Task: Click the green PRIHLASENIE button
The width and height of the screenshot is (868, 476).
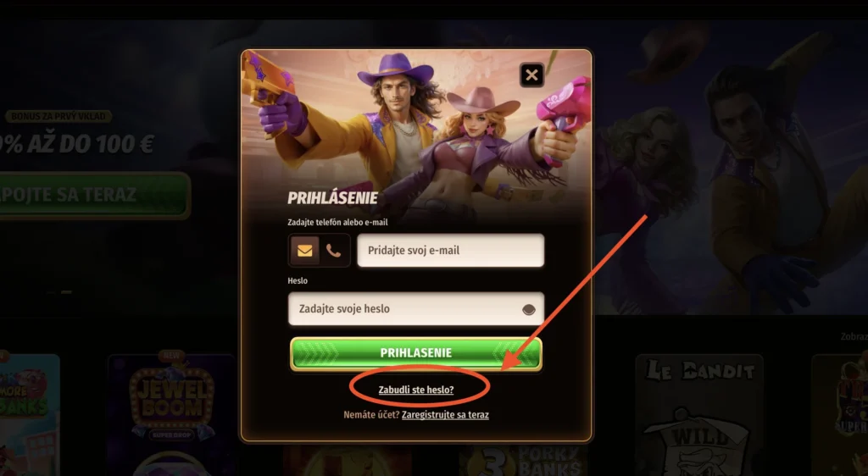Action: 415,353
